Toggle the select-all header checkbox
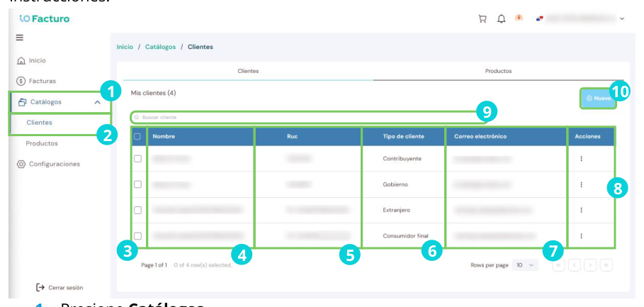644x307 pixels. coord(137,136)
